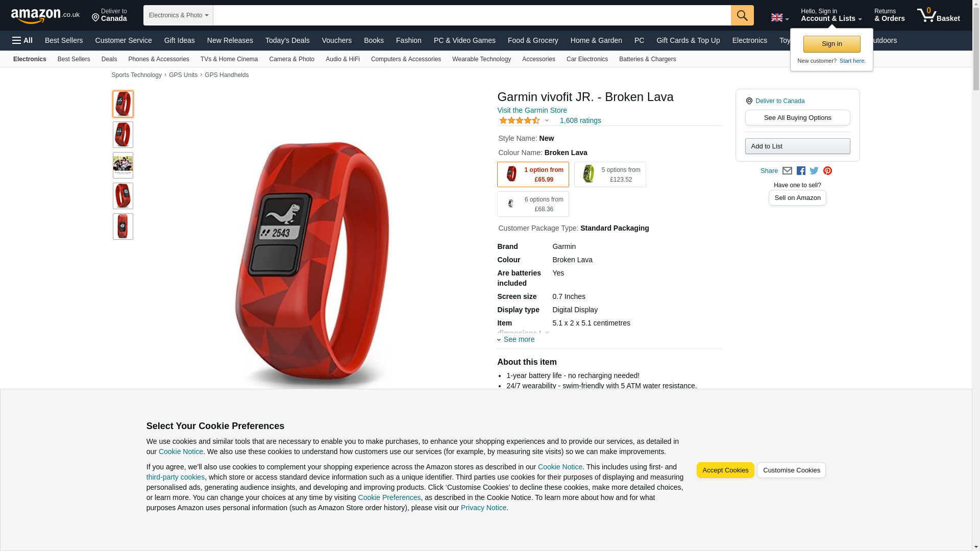The width and height of the screenshot is (980, 551).
Task: Choose the 6 options from £68.36 swatch
Action: click(533, 204)
